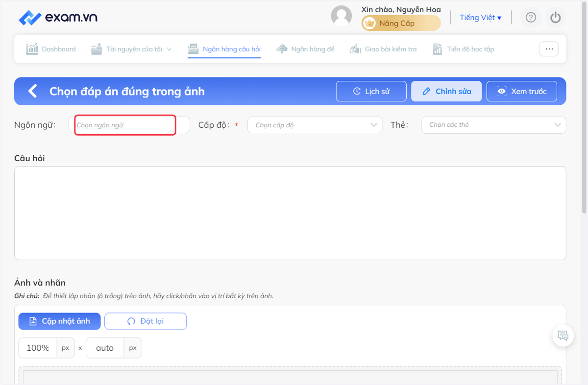Click the Cập nhật ảnh button
This screenshot has width=588, height=385.
[x=59, y=321]
